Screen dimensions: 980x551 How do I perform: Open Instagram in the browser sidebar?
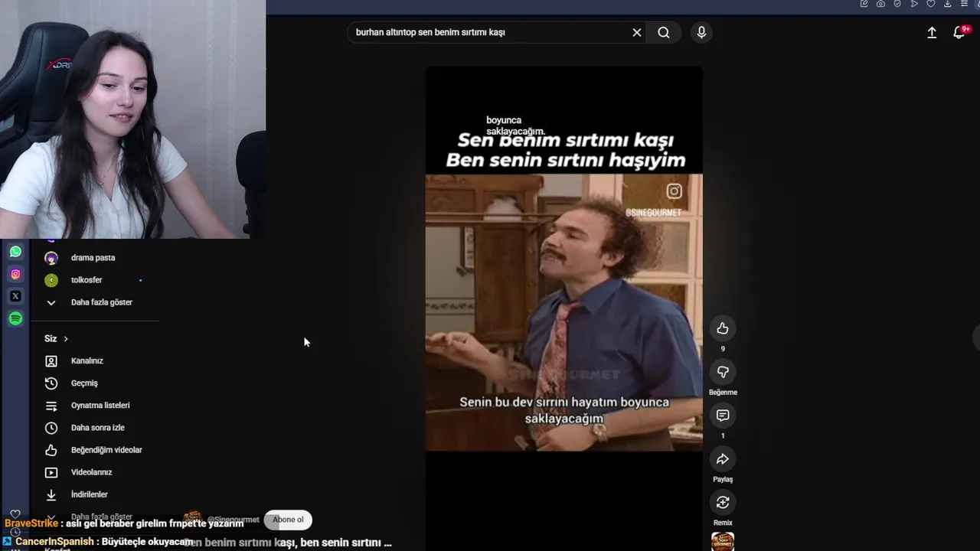[15, 274]
